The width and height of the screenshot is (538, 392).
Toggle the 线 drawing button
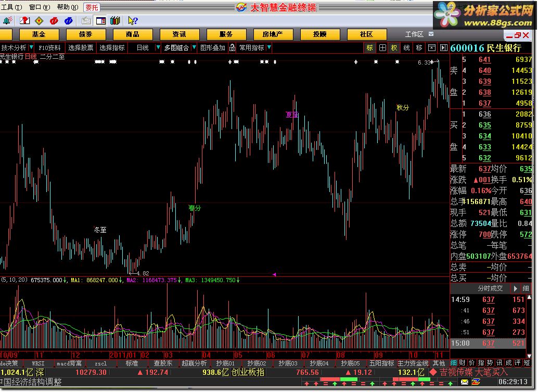coord(406,48)
